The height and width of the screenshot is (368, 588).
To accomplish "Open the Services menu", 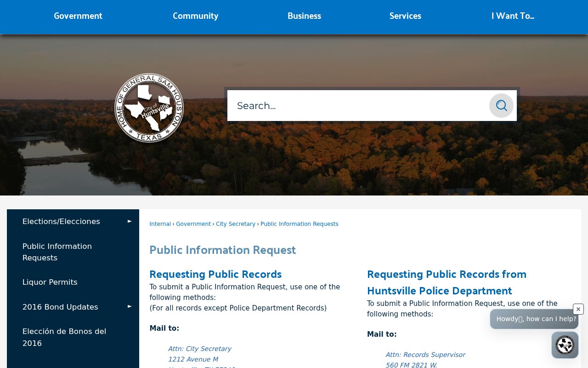I will (405, 16).
